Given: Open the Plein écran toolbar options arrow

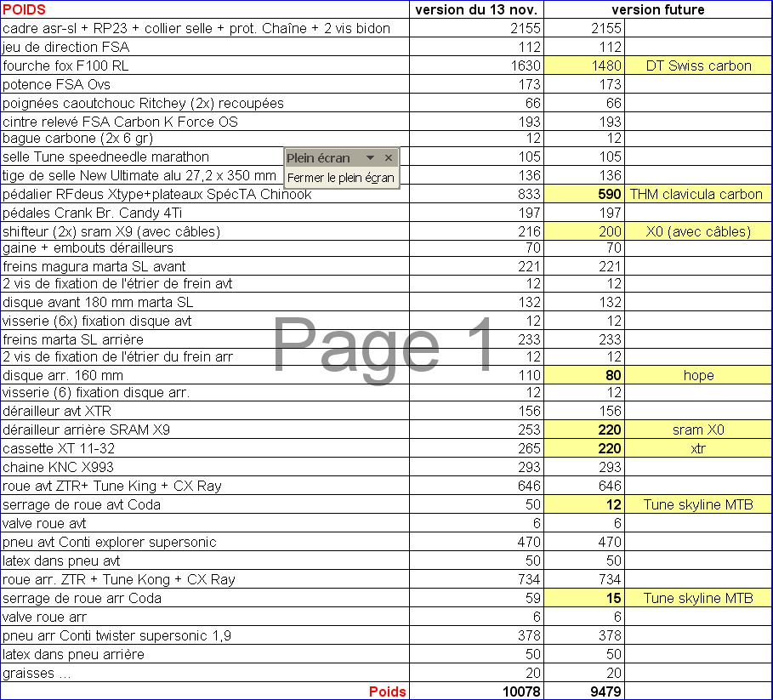Looking at the screenshot, I should pyautogui.click(x=370, y=157).
